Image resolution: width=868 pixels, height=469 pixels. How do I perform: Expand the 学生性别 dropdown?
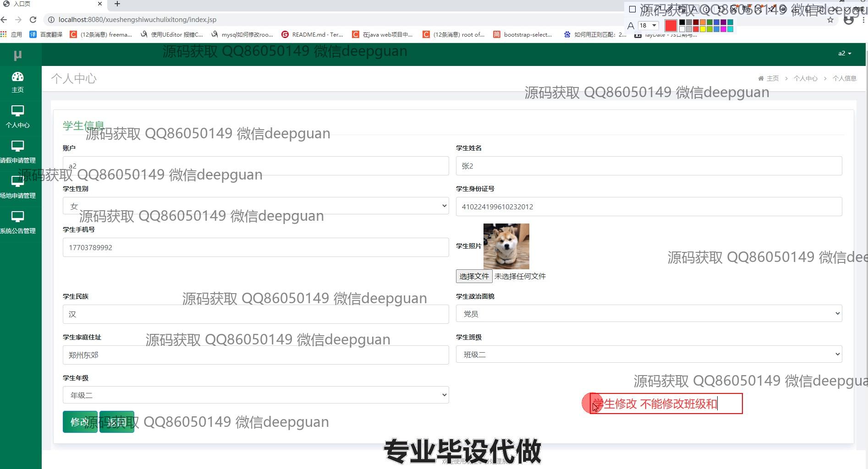pyautogui.click(x=256, y=206)
